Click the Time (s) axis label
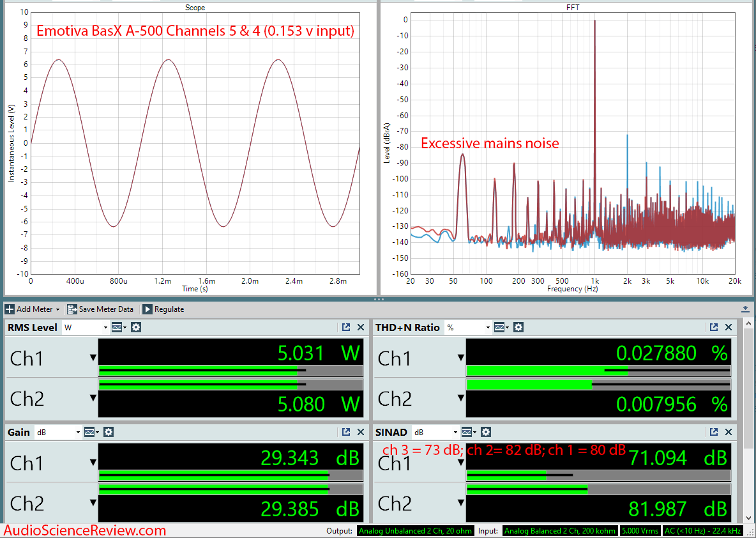Screen dimensions: 756x538 pyautogui.click(x=195, y=289)
